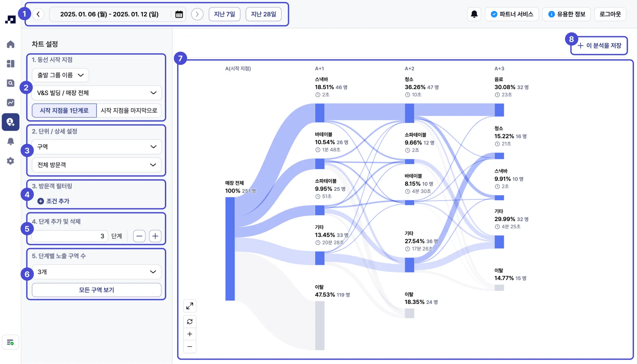Screen dimensions: 637x364
Task: Click the '모든 구역 보기' button
Action: pyautogui.click(x=97, y=290)
